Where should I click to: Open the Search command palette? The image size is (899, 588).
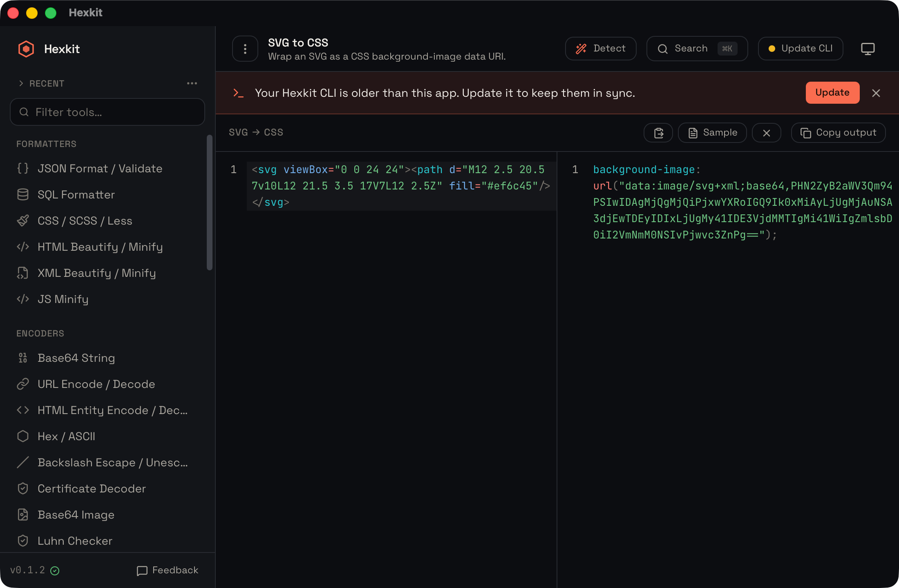pyautogui.click(x=697, y=49)
